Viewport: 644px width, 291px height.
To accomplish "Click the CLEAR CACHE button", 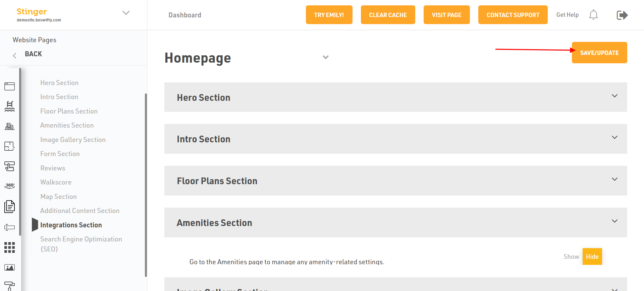I will point(388,15).
